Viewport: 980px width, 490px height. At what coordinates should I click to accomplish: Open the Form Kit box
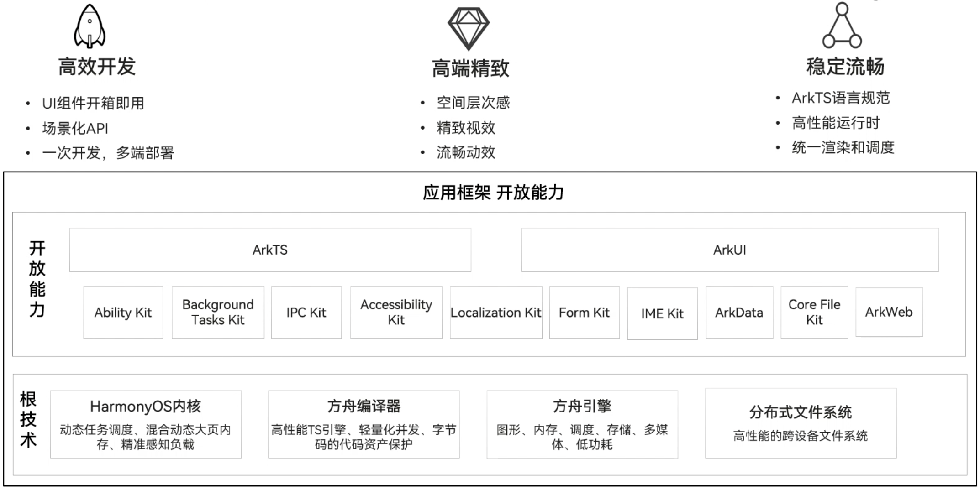585,313
